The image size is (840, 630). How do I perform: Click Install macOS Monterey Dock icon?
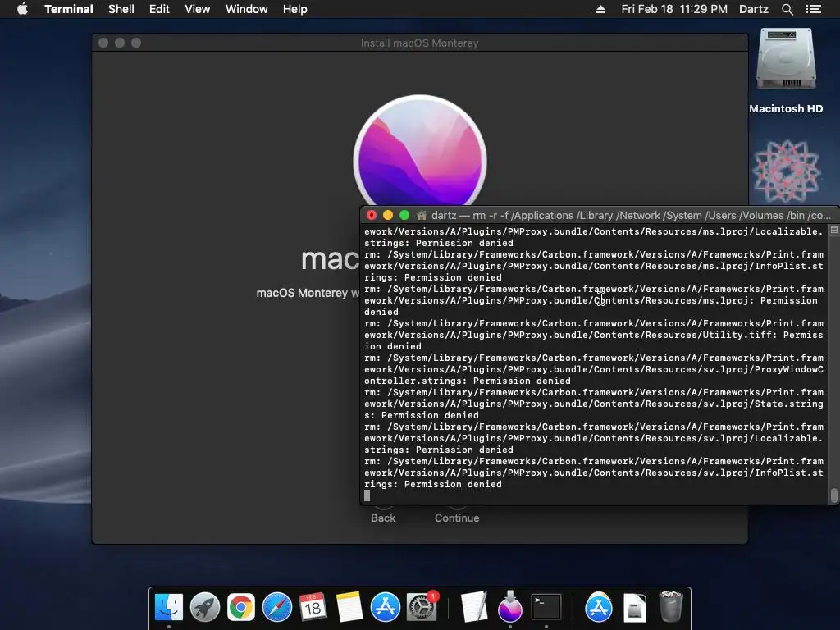click(510, 608)
